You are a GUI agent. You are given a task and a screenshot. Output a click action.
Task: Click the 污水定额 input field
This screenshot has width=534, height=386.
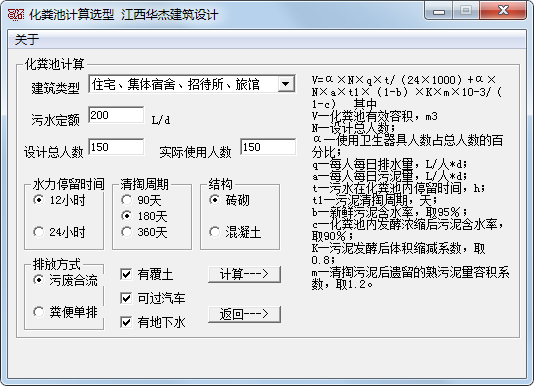pyautogui.click(x=116, y=115)
